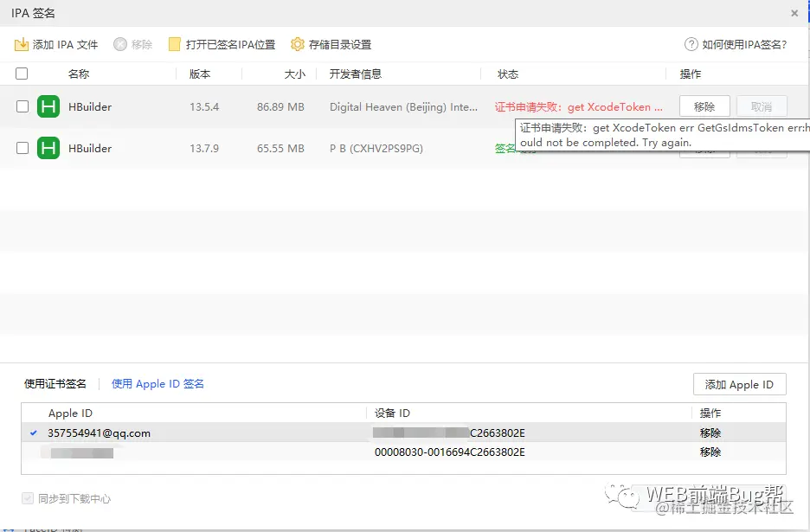Click the Add IPA file icon
Image resolution: width=810 pixels, height=532 pixels.
pyautogui.click(x=21, y=44)
